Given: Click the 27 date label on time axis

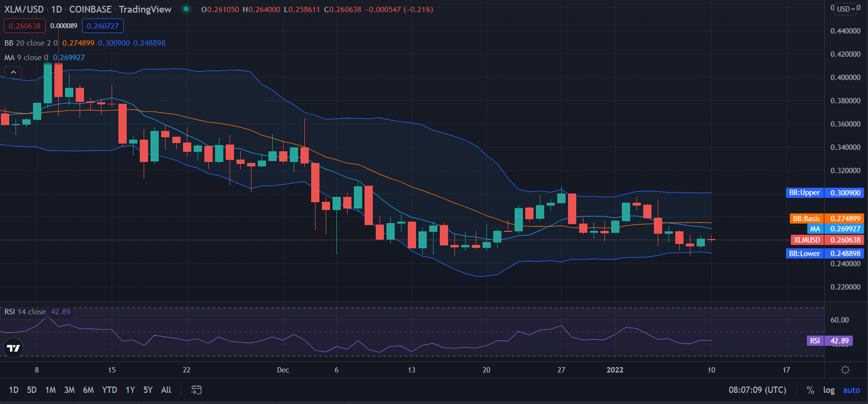Looking at the screenshot, I should pyautogui.click(x=561, y=370).
